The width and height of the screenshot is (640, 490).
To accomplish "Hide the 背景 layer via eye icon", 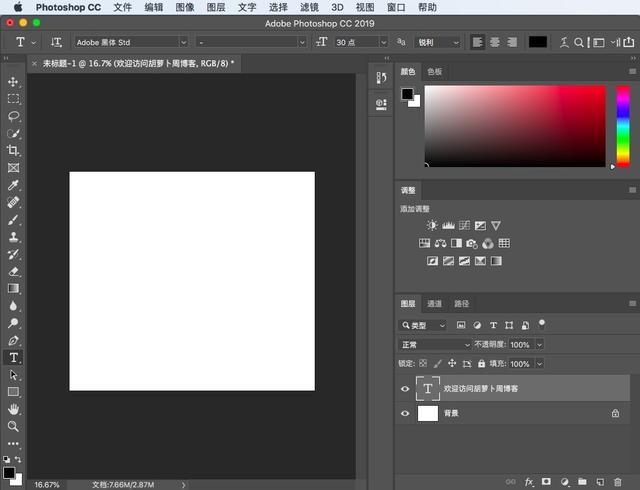I will click(405, 413).
